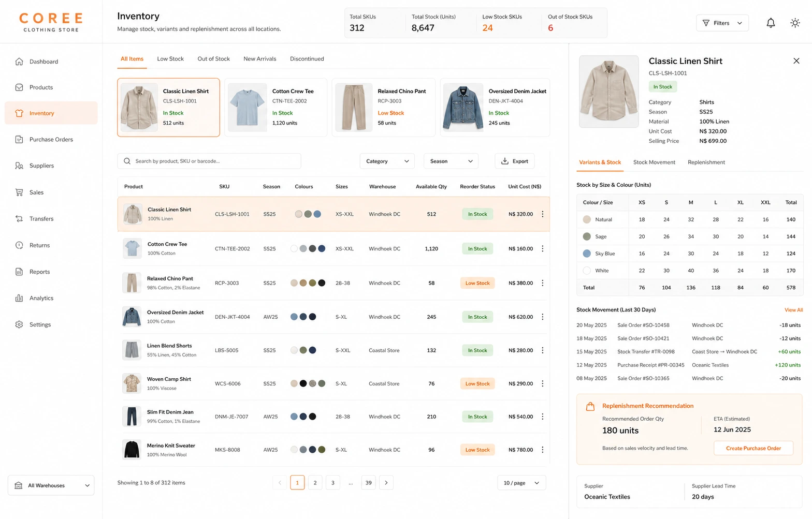Click the Purchase Orders icon in sidebar

point(19,140)
